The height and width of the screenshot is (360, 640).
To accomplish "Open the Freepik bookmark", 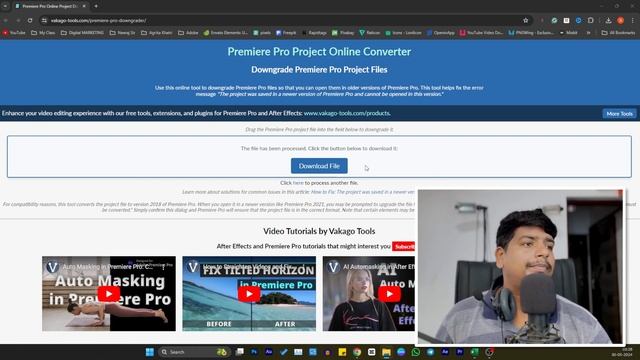I will click(x=286, y=33).
